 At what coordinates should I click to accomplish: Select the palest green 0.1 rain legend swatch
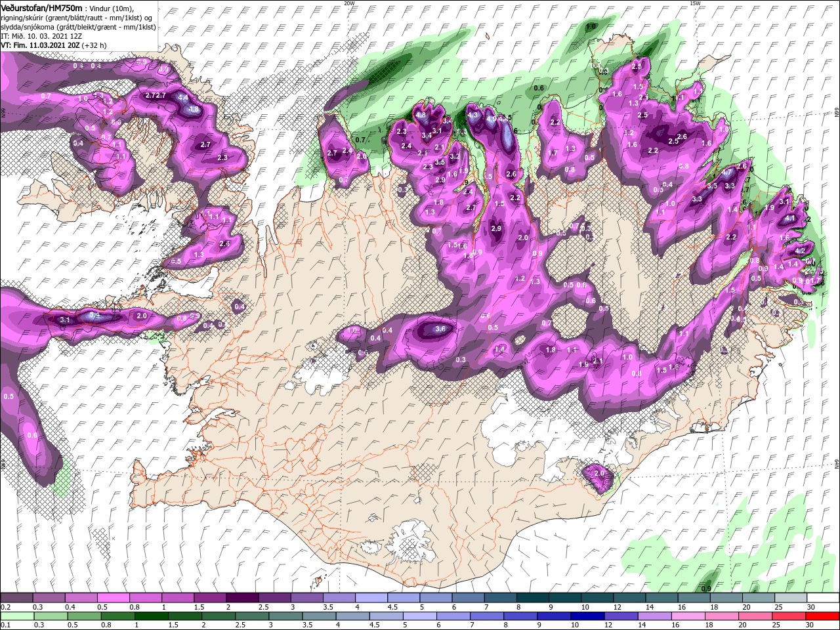(16, 616)
